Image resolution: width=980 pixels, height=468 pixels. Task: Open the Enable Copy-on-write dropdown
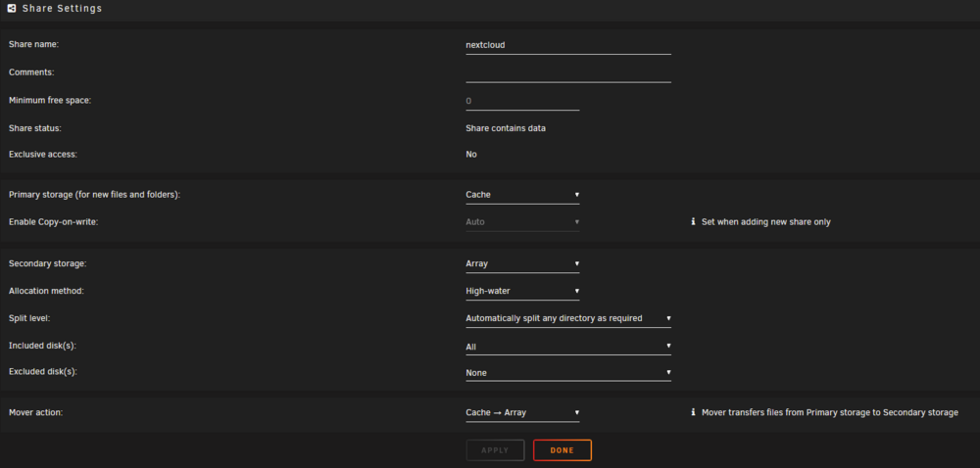click(522, 221)
